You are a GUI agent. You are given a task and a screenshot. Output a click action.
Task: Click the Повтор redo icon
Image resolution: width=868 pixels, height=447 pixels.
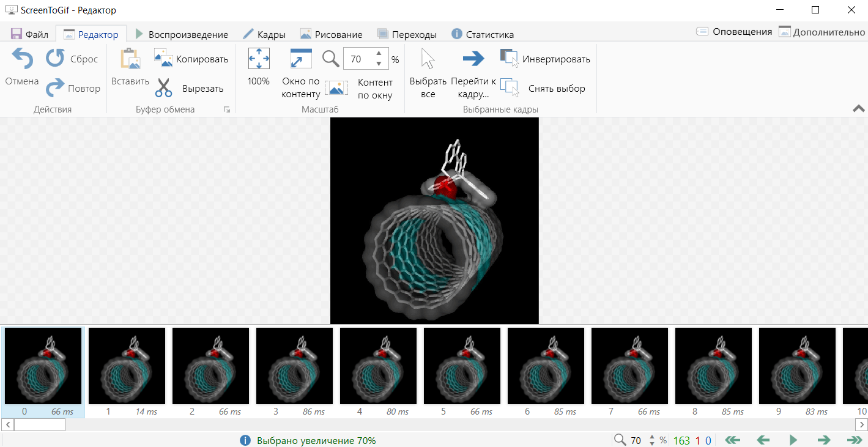point(56,88)
